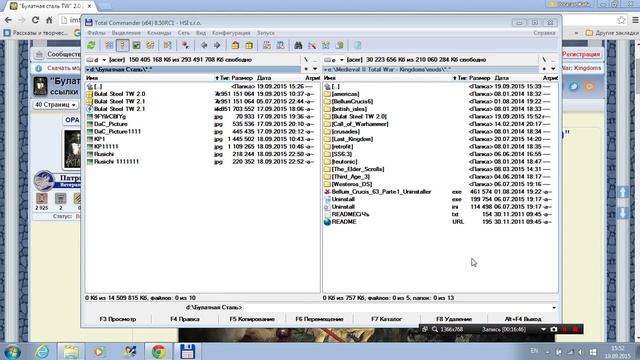Click F7 Каталог button
640x360 pixels.
386,319
